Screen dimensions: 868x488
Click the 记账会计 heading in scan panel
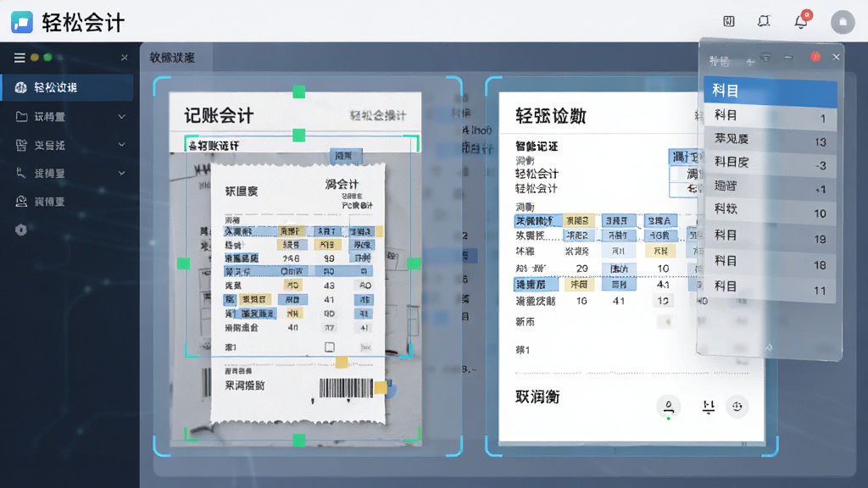pos(219,115)
